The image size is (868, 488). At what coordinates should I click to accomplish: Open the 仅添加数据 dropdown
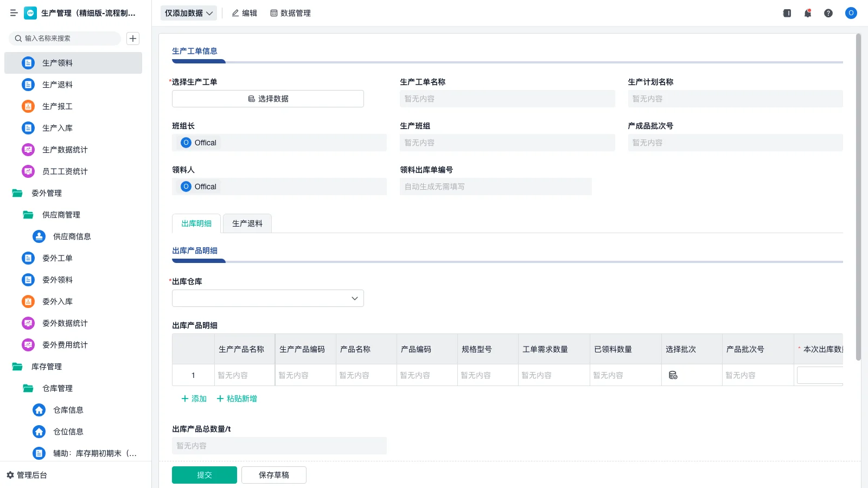[x=188, y=12]
